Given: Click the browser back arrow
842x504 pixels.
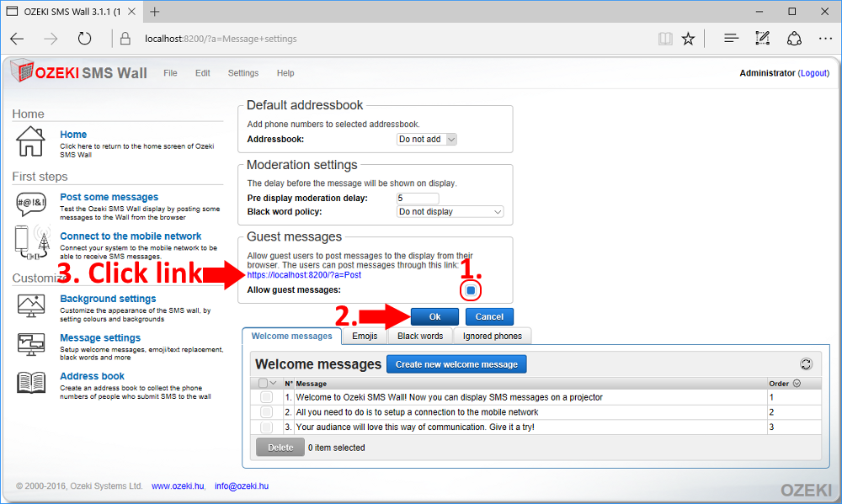Looking at the screenshot, I should tap(17, 39).
